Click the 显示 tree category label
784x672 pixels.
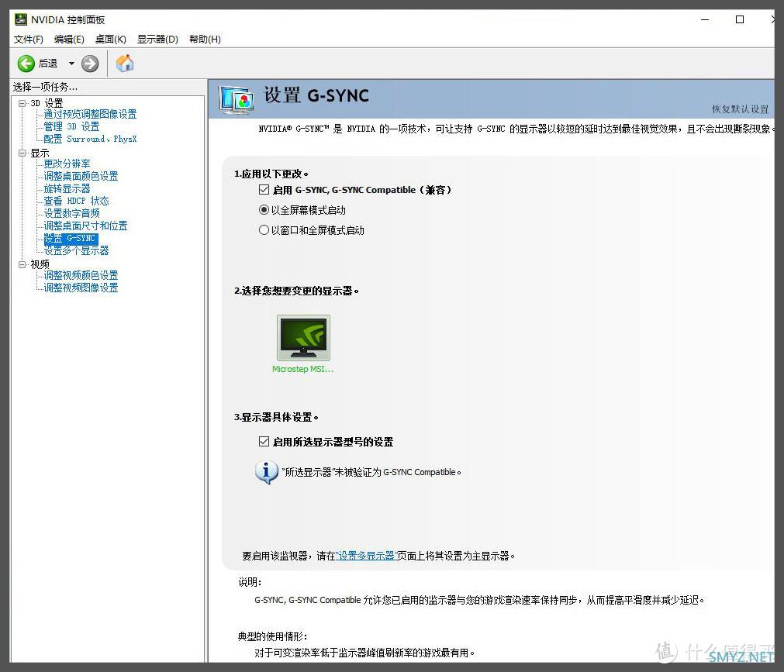(40, 153)
